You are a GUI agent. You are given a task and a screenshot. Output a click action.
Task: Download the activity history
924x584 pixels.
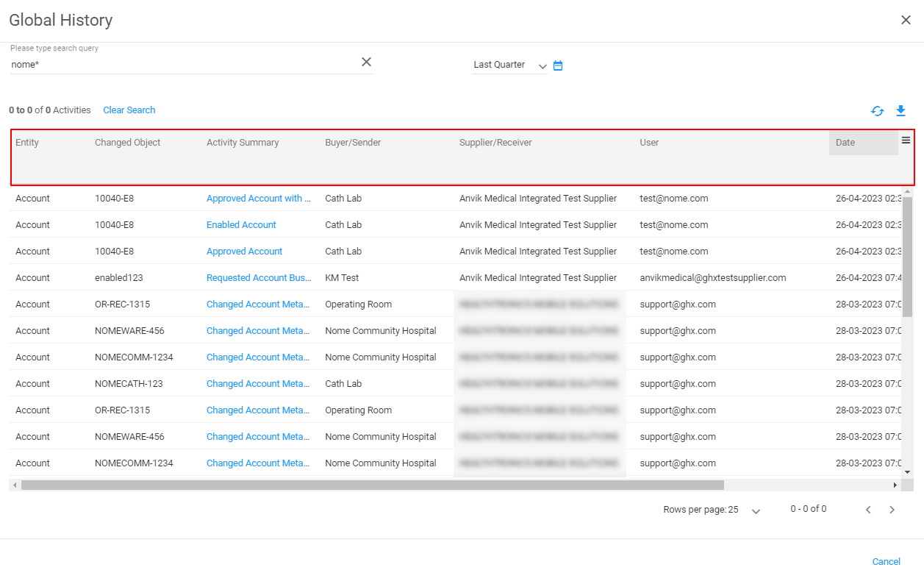point(900,111)
